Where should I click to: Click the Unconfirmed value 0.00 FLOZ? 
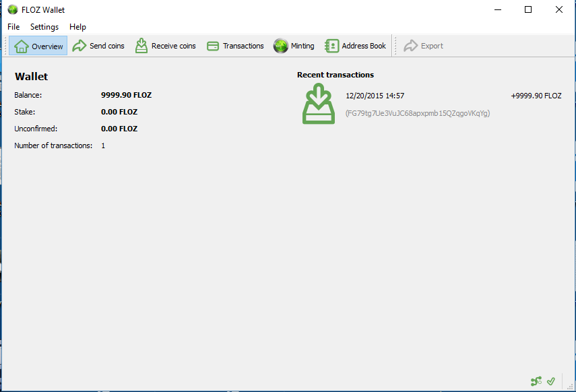119,129
